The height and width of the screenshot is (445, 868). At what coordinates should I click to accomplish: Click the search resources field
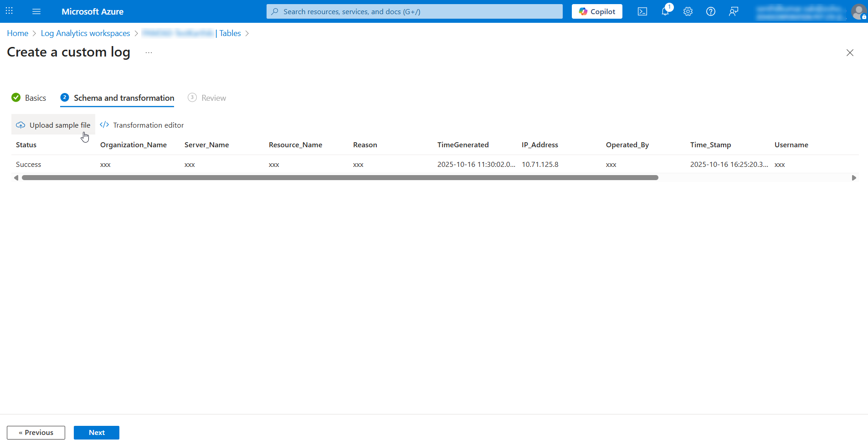click(414, 11)
